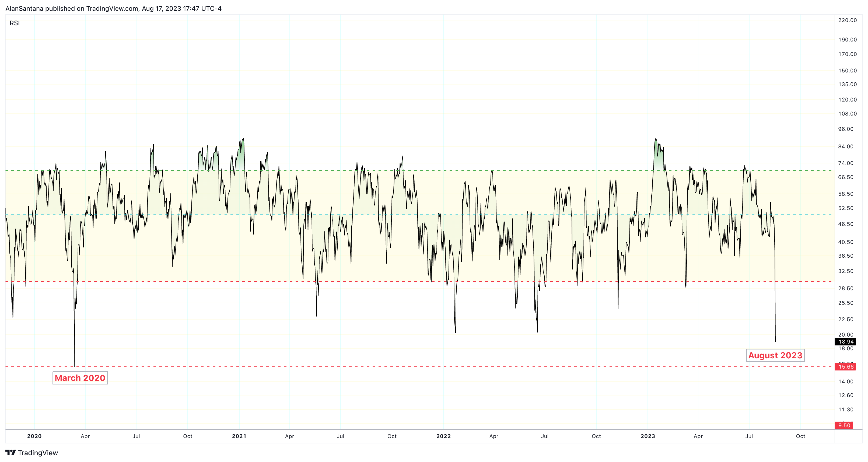
Task: Select the March 2020 annotation label
Action: click(80, 378)
